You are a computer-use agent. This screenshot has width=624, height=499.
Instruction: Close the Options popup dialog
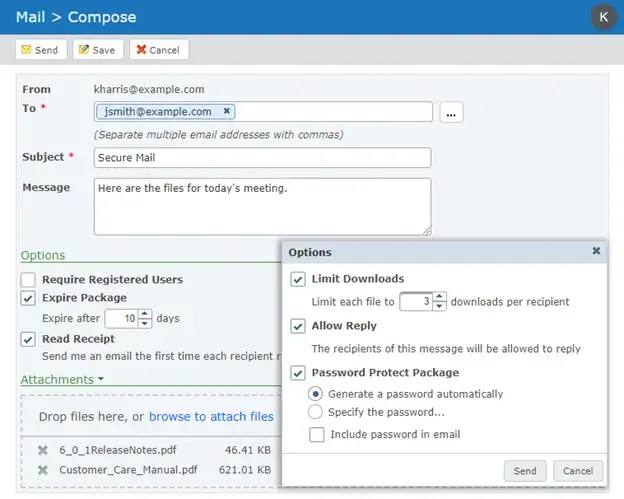(x=596, y=252)
